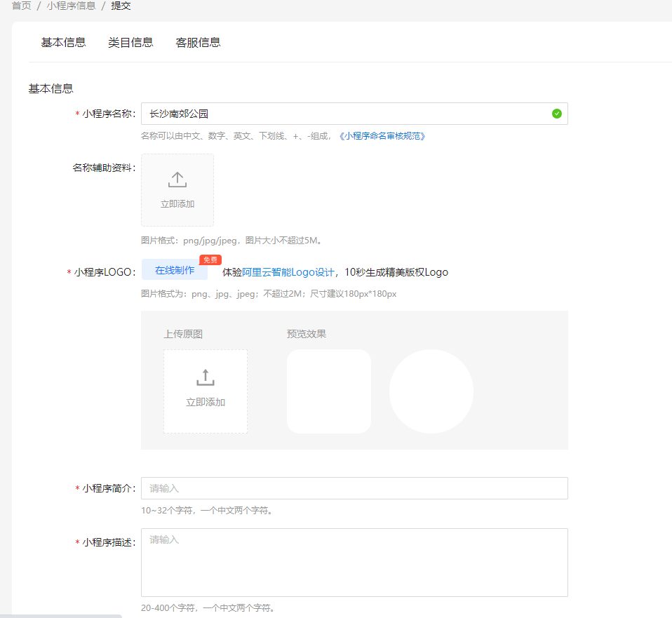Click the red 免费 badge

click(x=210, y=260)
